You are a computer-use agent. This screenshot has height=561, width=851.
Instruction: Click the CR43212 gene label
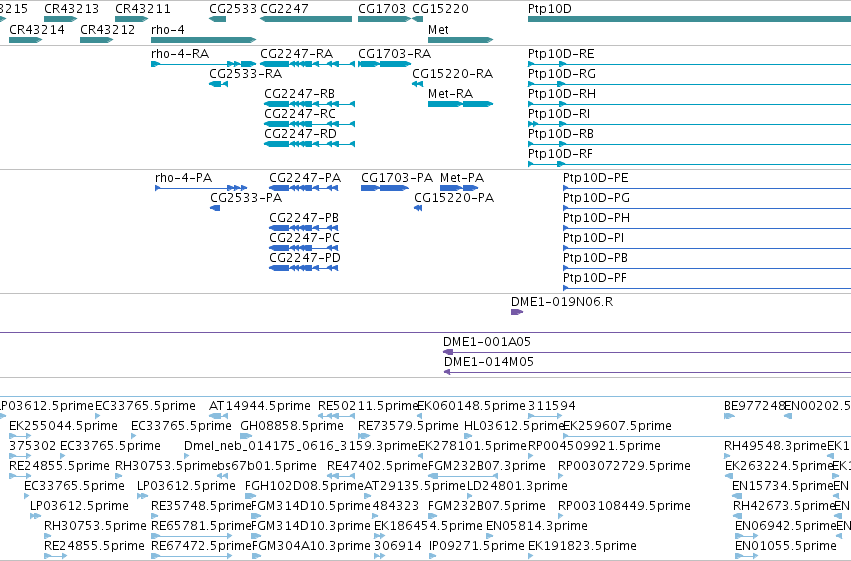click(107, 29)
